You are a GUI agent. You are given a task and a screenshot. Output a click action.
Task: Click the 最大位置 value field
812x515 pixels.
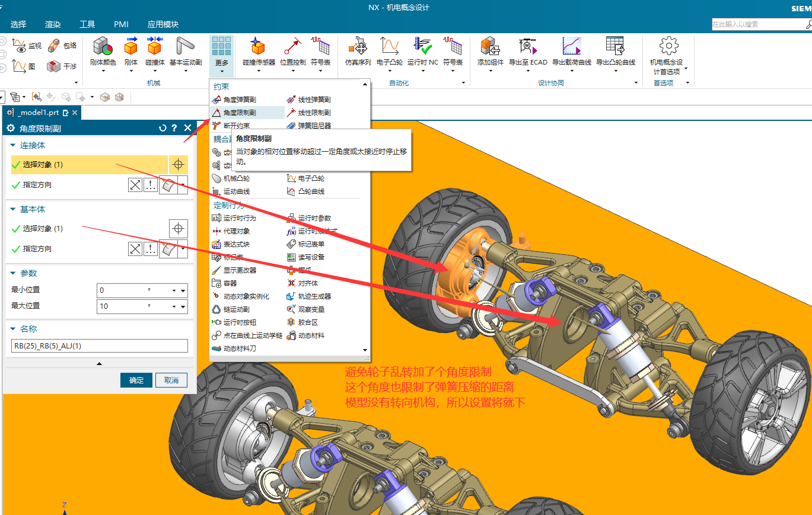pos(142,306)
